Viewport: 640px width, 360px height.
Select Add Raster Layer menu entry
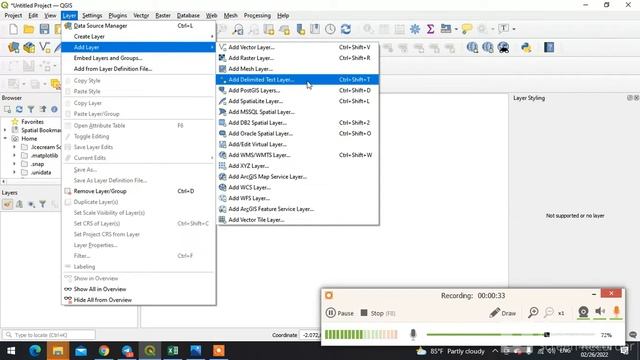[298, 58]
